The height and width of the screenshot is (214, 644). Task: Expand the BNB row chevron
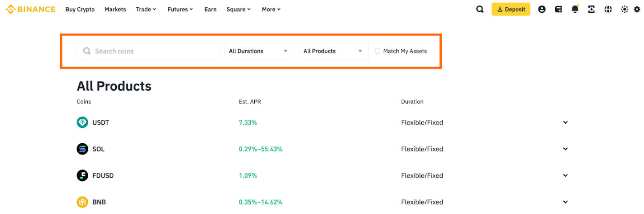click(565, 202)
